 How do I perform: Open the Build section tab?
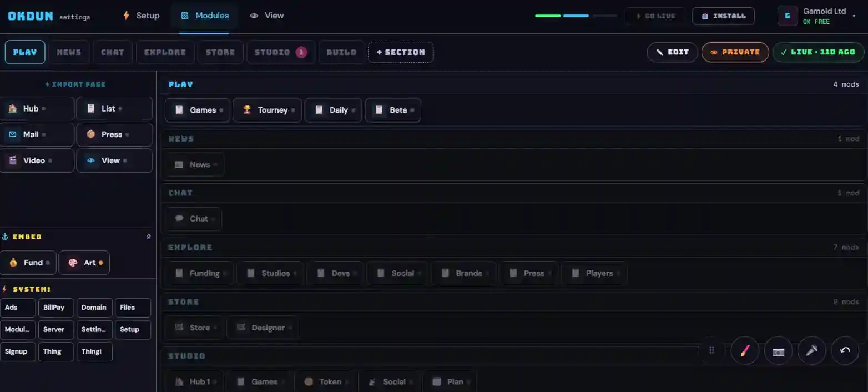[x=341, y=52]
